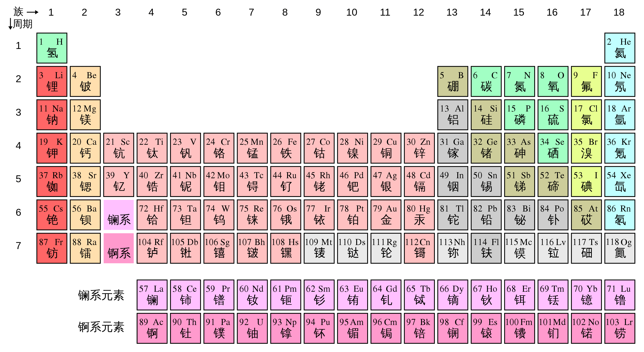Select the bromine cell '35 Br 溴'
This screenshot has height=352, width=644.
coord(586,148)
